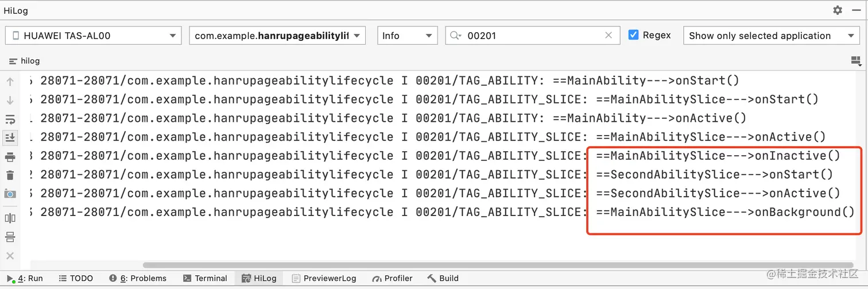Open the Profiler tab

click(x=392, y=278)
